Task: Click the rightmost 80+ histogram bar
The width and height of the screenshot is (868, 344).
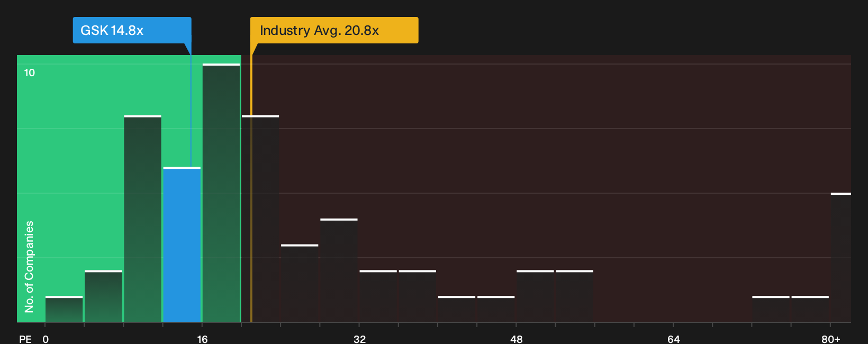Action: point(841,257)
